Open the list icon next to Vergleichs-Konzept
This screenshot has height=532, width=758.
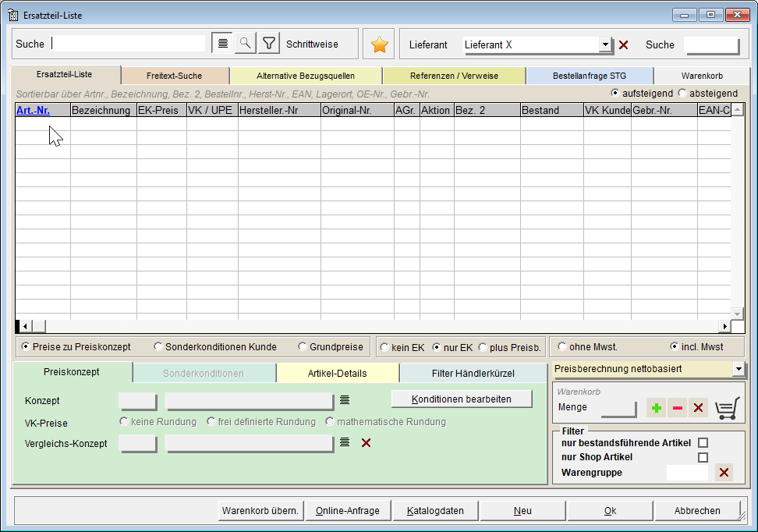click(345, 442)
